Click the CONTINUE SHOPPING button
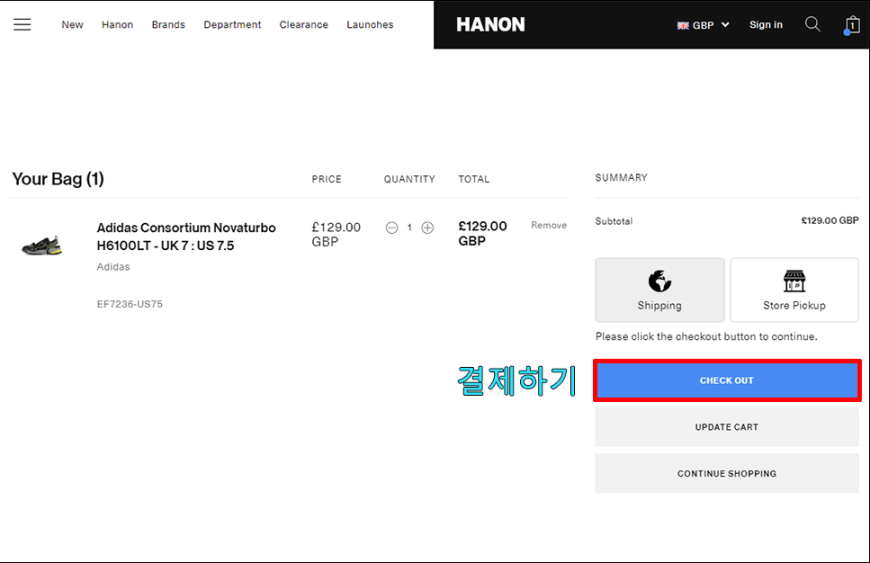Screen dimensions: 870x563 coord(727,473)
